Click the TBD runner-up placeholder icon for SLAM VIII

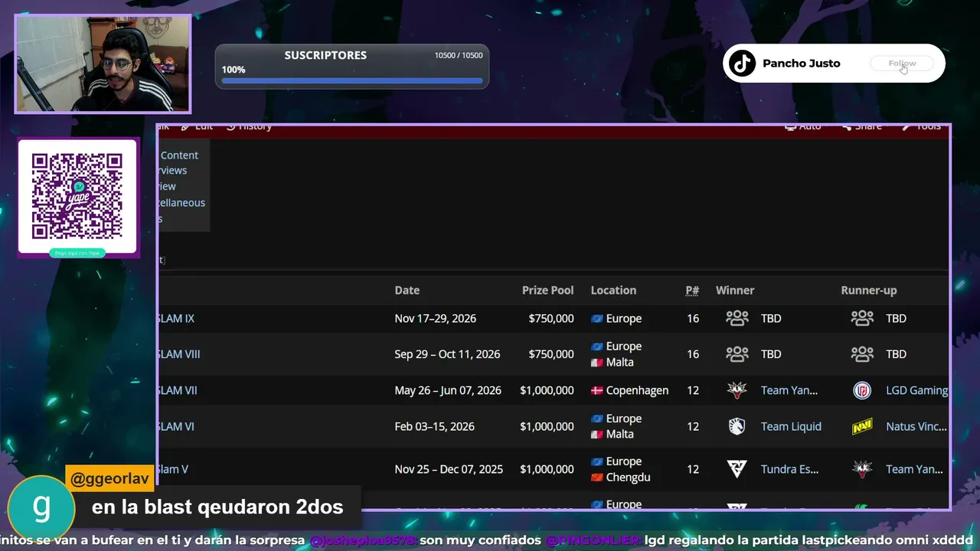[862, 354]
